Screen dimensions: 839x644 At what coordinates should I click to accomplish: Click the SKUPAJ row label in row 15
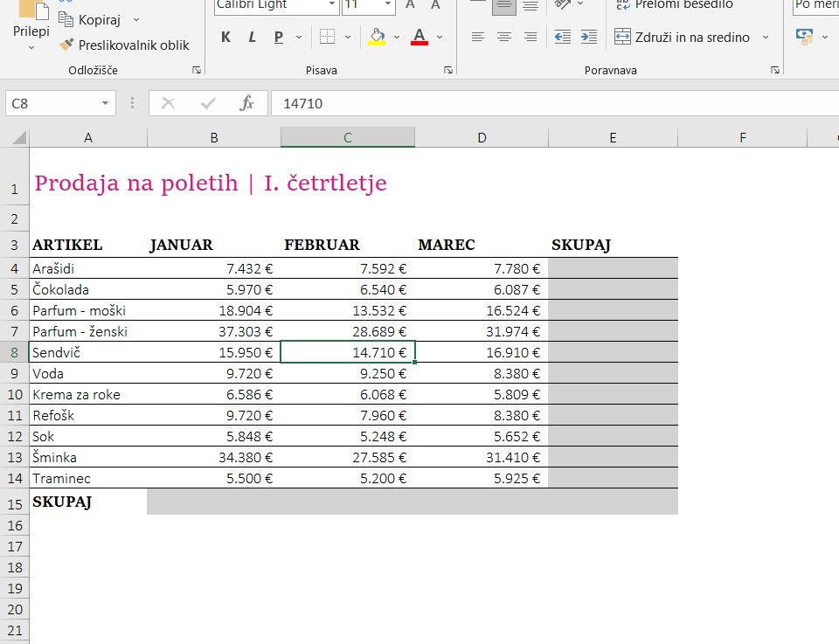point(62,502)
